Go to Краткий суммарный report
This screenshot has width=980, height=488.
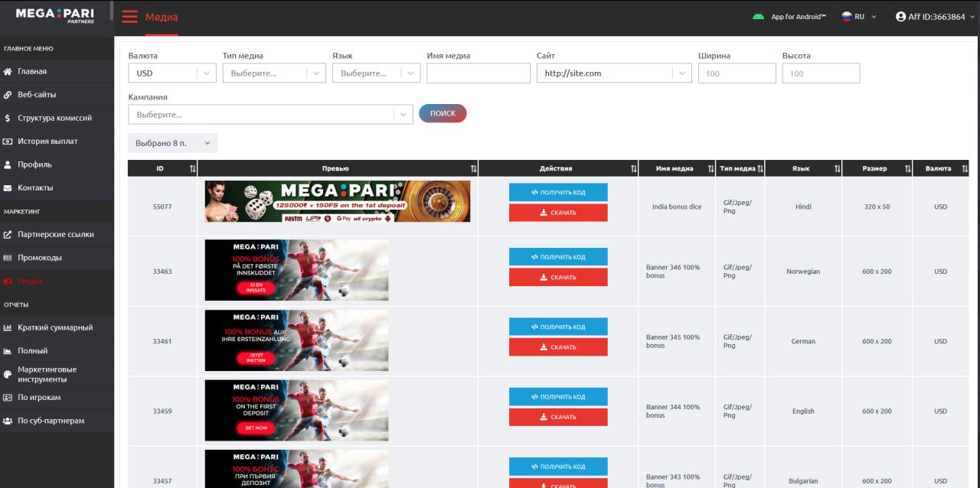[x=55, y=327]
